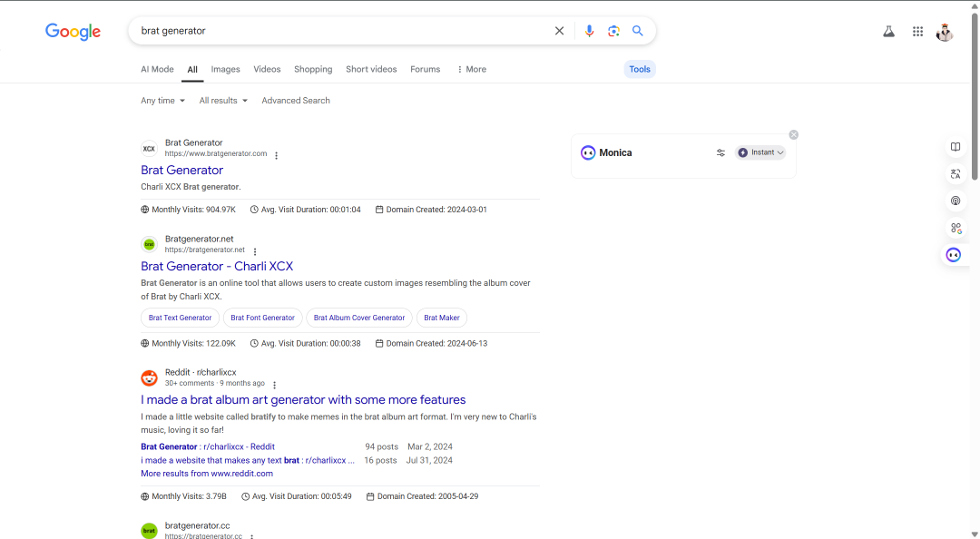Image resolution: width=980 pixels, height=539 pixels.
Task: Click the scrollbar down arrow
Action: [975, 534]
